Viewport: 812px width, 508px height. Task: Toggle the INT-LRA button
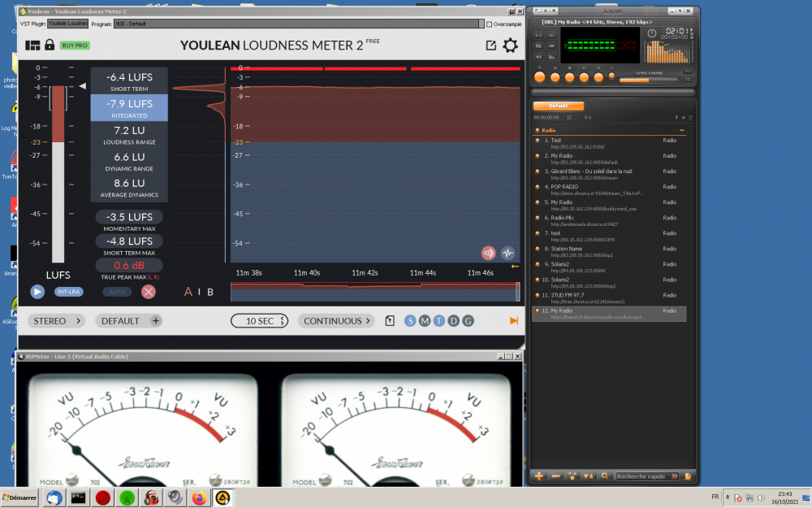click(x=68, y=292)
